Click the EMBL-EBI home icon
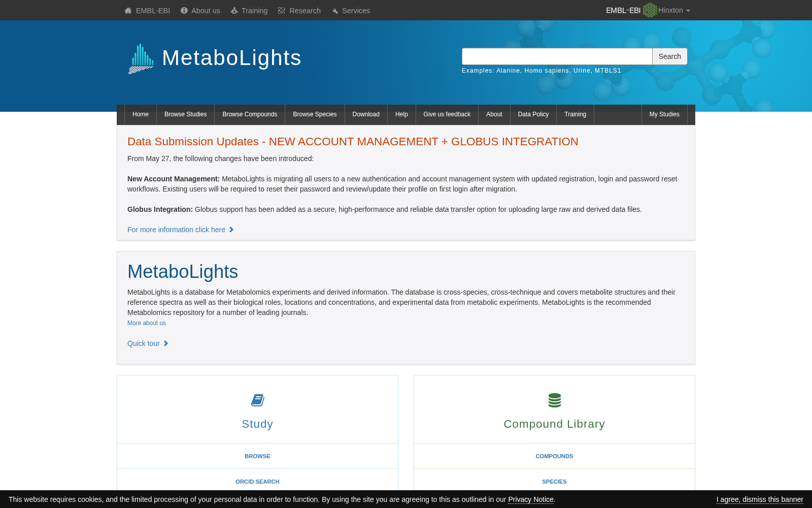Screen dimensions: 812x508 [x=128, y=11]
